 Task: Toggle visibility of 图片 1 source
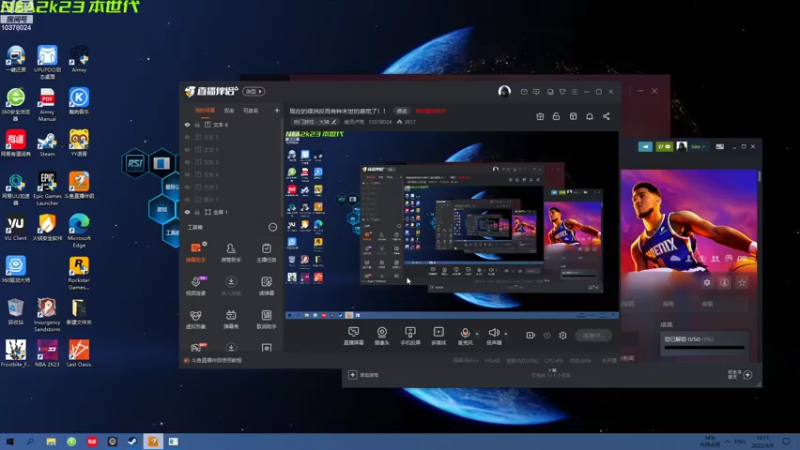(187, 199)
